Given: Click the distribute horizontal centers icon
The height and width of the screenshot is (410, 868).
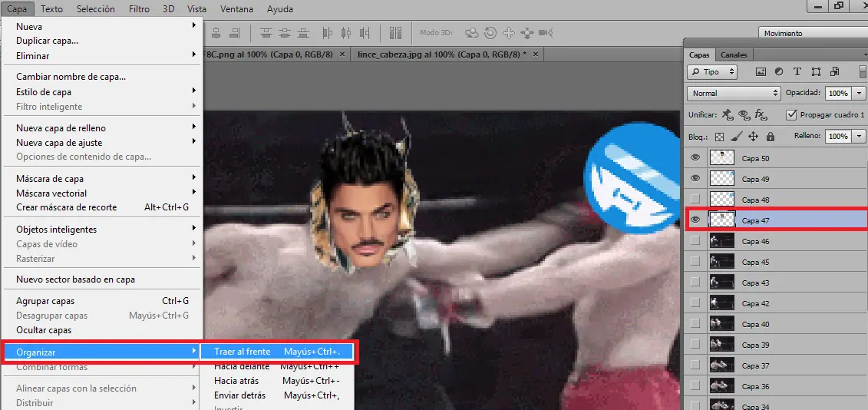Looking at the screenshot, I should [x=346, y=33].
